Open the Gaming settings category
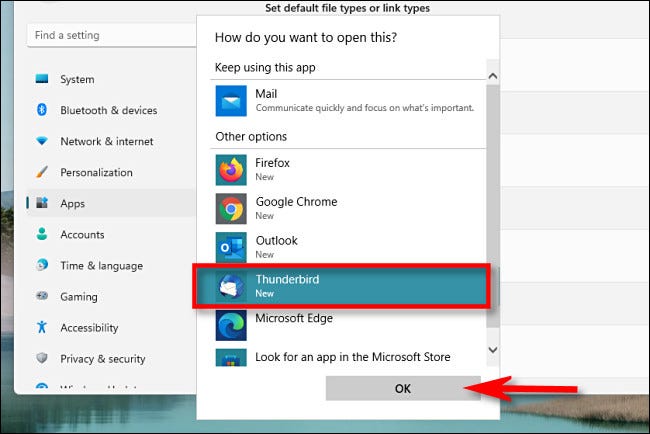 point(79,297)
